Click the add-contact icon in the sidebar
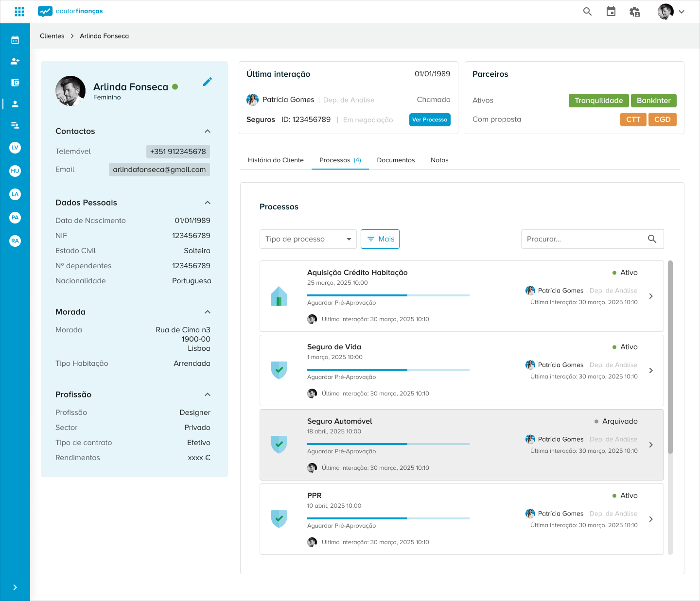 click(15, 61)
